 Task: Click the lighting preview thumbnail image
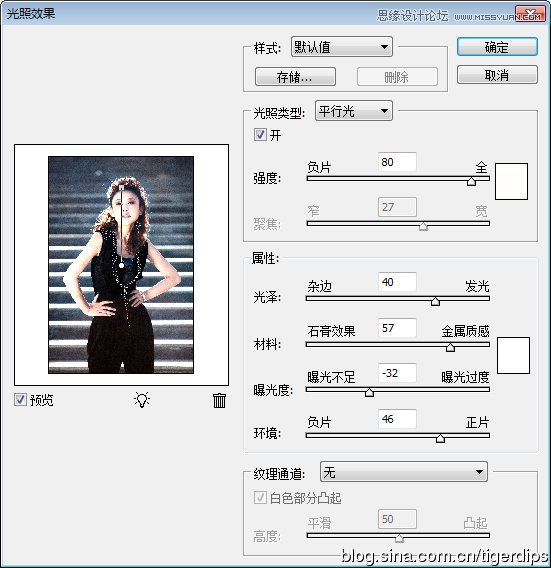point(121,265)
